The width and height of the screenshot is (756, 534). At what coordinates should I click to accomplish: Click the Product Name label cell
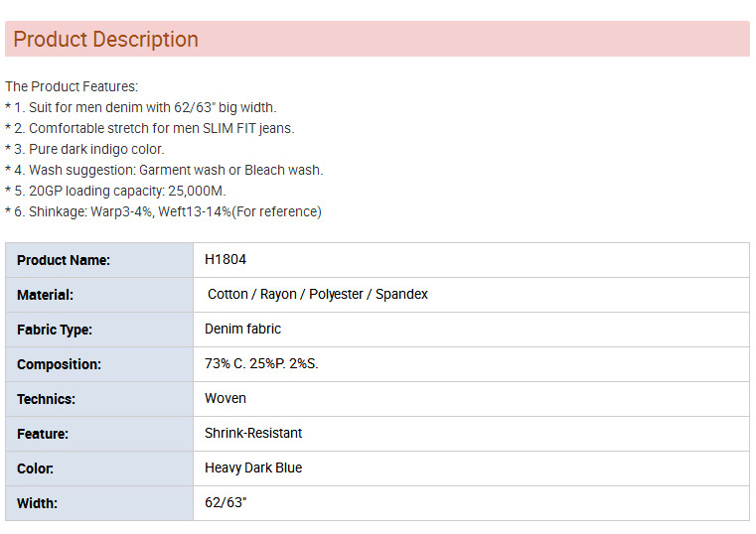pyautogui.click(x=99, y=260)
